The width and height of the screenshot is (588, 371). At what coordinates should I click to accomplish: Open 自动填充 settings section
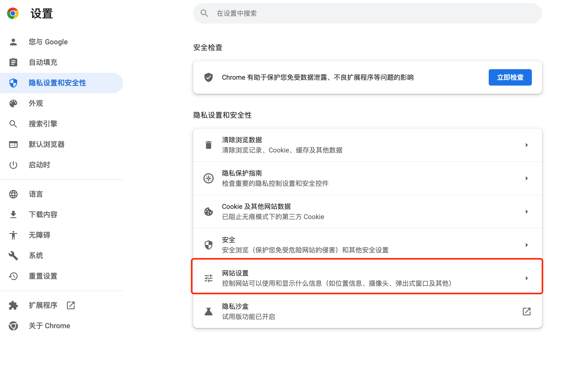pos(62,62)
